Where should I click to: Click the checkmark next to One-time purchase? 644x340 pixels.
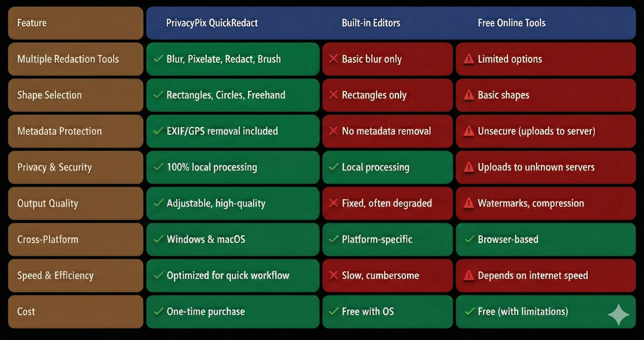click(158, 311)
